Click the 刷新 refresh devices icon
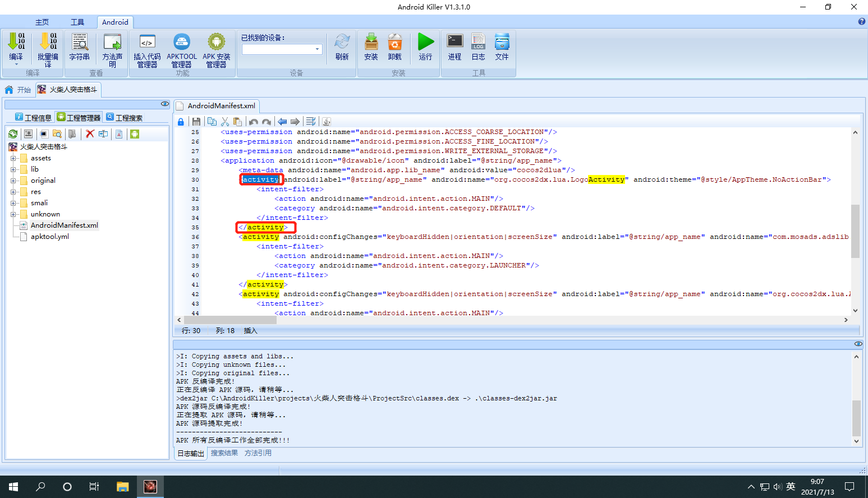This screenshot has width=868, height=498. tap(342, 47)
